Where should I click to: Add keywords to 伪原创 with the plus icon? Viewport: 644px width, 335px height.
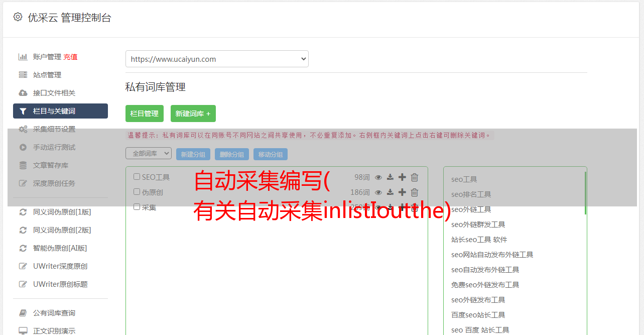[x=402, y=192]
